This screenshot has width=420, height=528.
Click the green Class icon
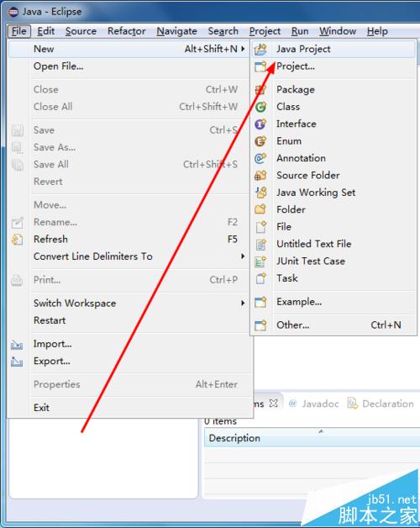coord(260,107)
